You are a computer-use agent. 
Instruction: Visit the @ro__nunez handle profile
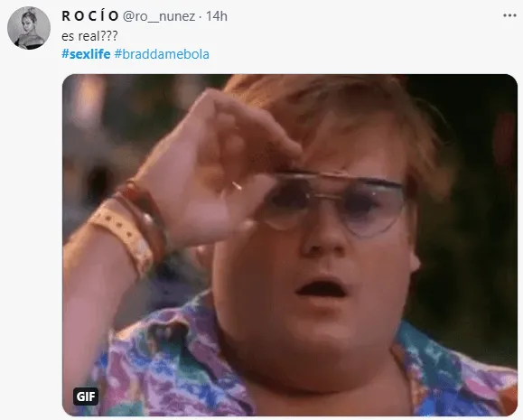159,16
